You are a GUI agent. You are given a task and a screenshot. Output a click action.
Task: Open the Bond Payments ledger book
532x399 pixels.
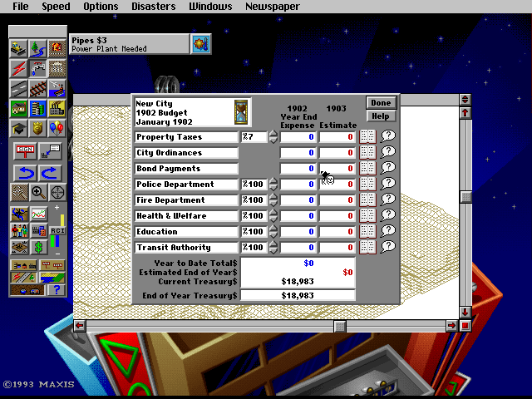tap(367, 168)
